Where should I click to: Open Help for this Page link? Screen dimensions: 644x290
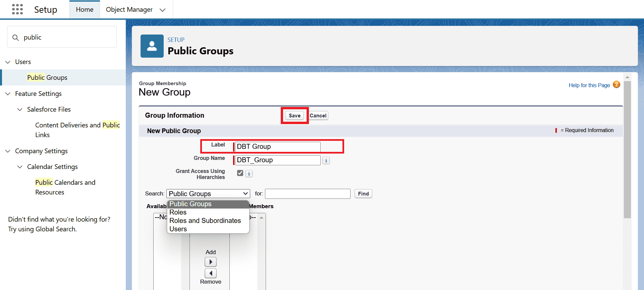pos(589,85)
